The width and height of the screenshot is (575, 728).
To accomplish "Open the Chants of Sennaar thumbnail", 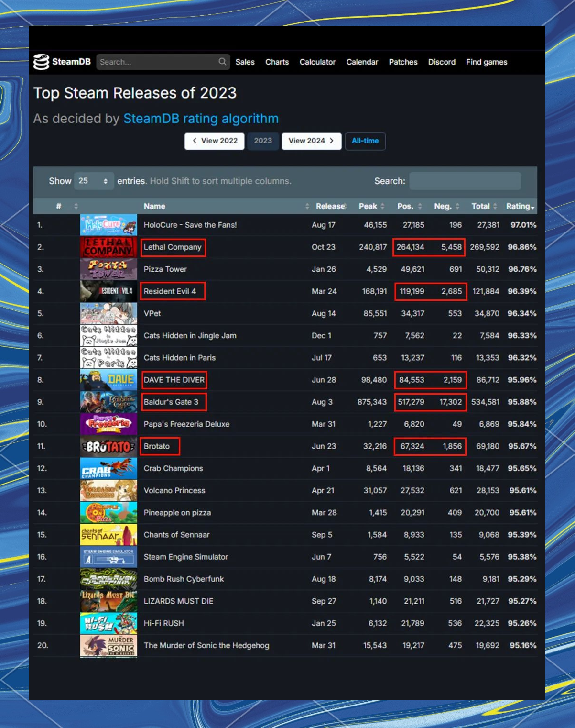I will [108, 535].
